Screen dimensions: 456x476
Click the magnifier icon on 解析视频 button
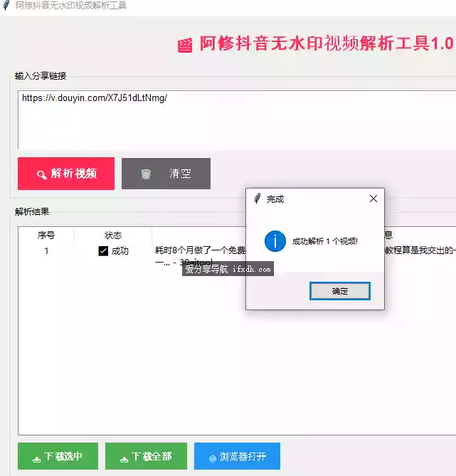41,174
